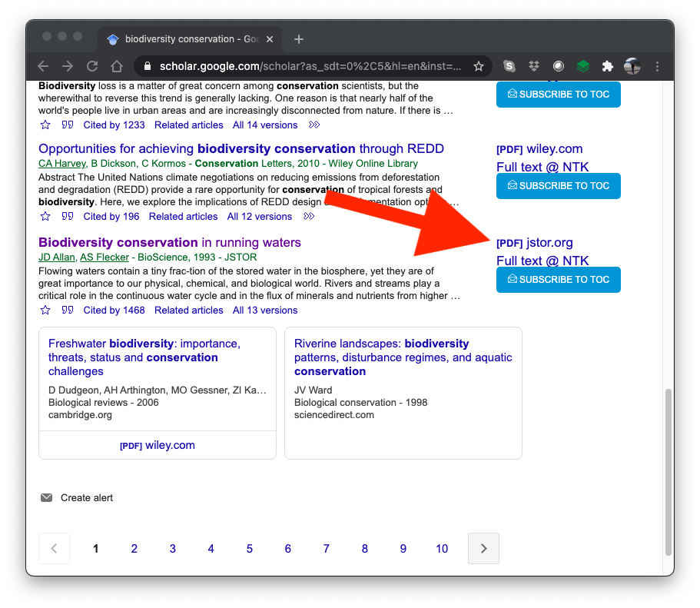Open Related articles for running waters article
700x608 pixels.
pos(188,311)
